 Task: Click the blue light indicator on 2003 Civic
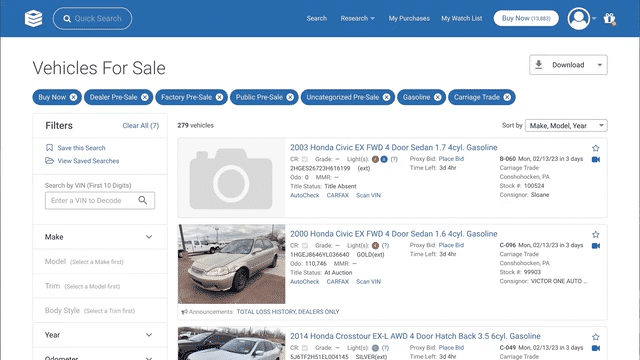[x=384, y=159]
